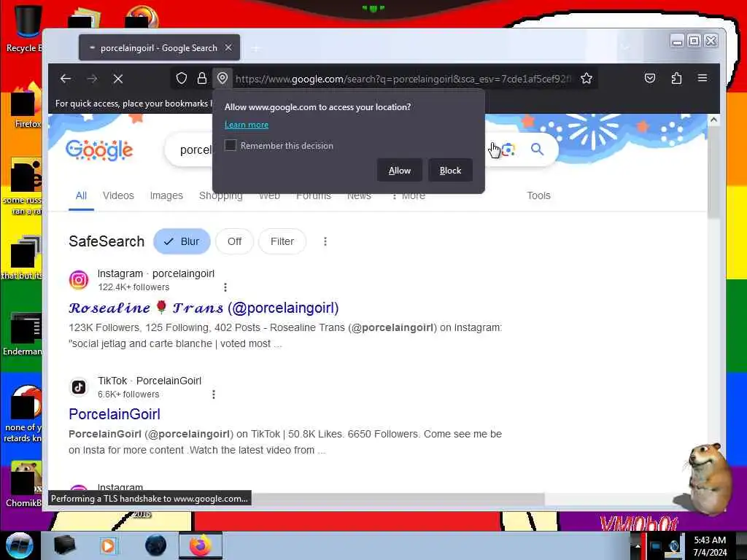Open the shield tracking protection icon
The image size is (747, 560).
click(182, 78)
